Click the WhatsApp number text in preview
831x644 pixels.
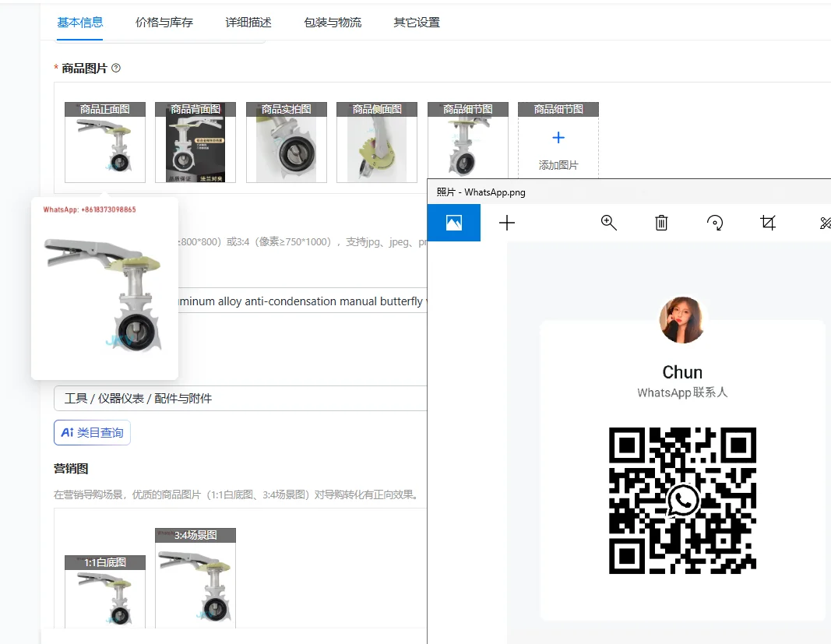[x=90, y=210]
